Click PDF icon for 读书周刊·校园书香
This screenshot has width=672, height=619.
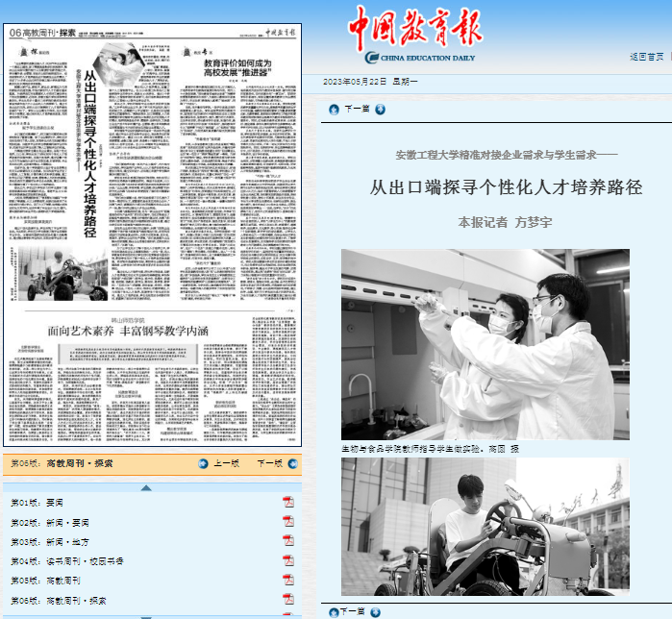(x=287, y=561)
